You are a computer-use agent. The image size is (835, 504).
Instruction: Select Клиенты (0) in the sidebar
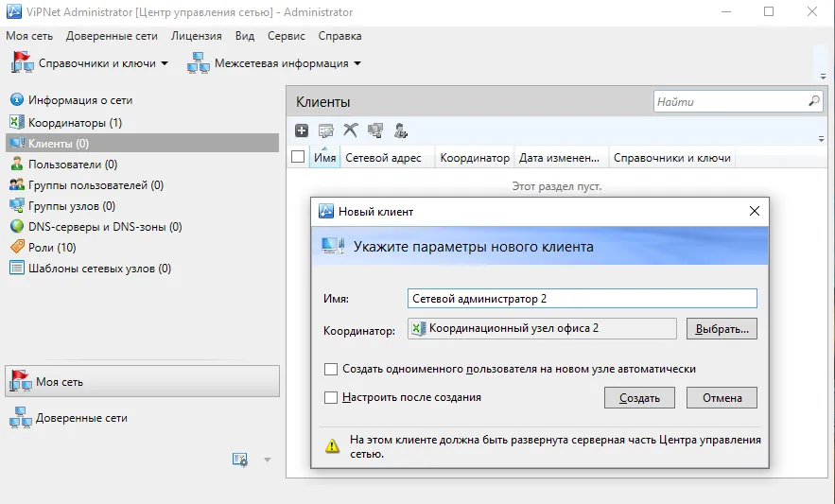point(142,144)
